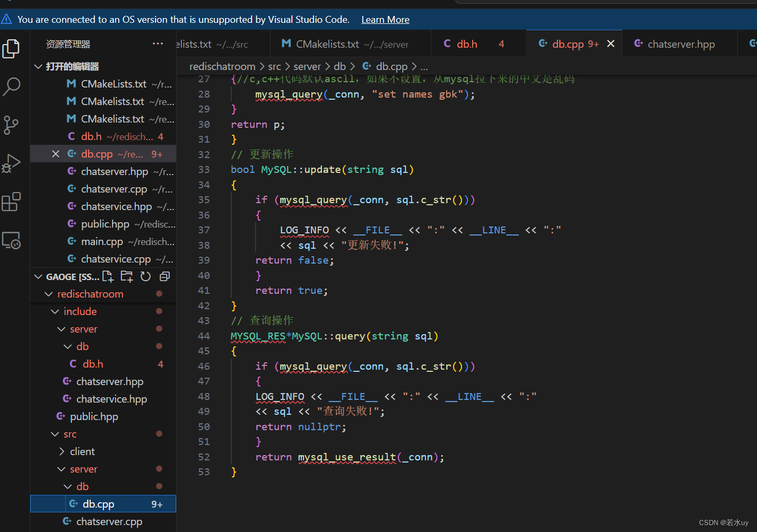Open db.h in the file tree
The height and width of the screenshot is (532, 757).
coord(103,364)
